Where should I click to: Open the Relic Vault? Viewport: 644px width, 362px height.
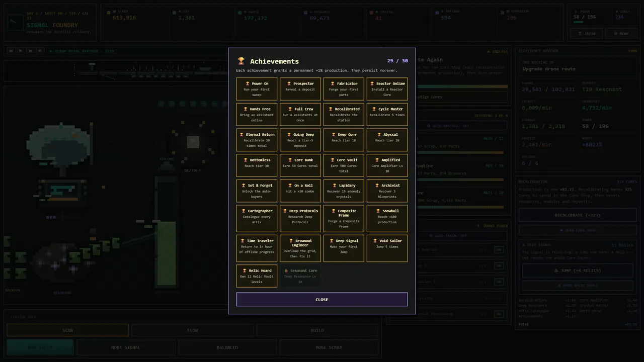[x=578, y=285]
